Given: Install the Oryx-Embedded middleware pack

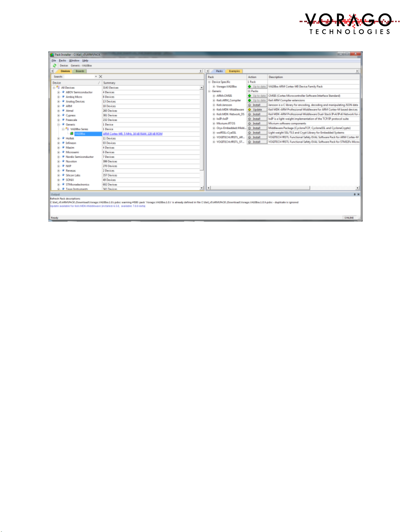Looking at the screenshot, I should pyautogui.click(x=257, y=128).
